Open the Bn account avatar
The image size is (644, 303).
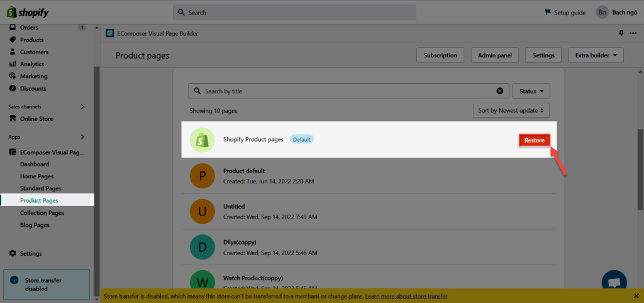pos(602,13)
